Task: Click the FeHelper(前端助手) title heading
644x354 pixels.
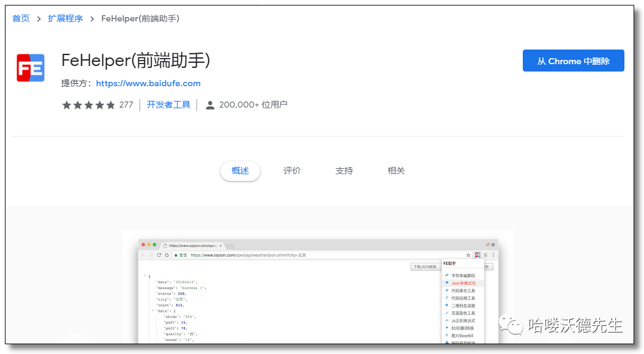Action: (135, 61)
